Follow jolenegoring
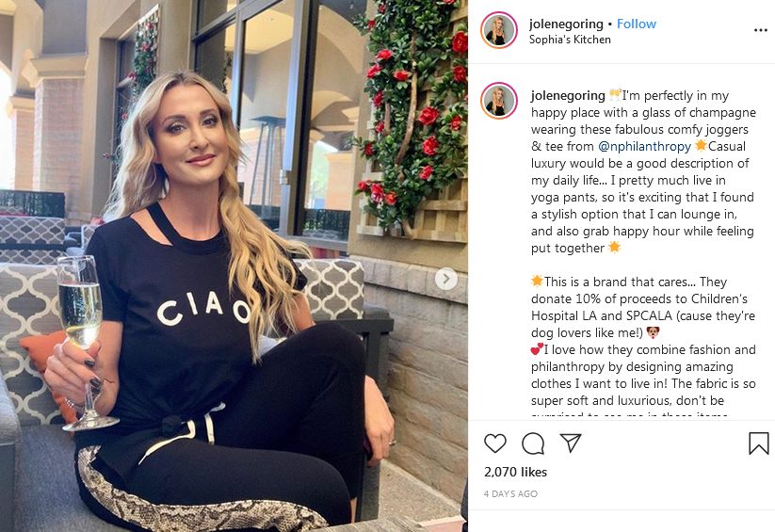Image resolution: width=775 pixels, height=532 pixels. click(637, 24)
